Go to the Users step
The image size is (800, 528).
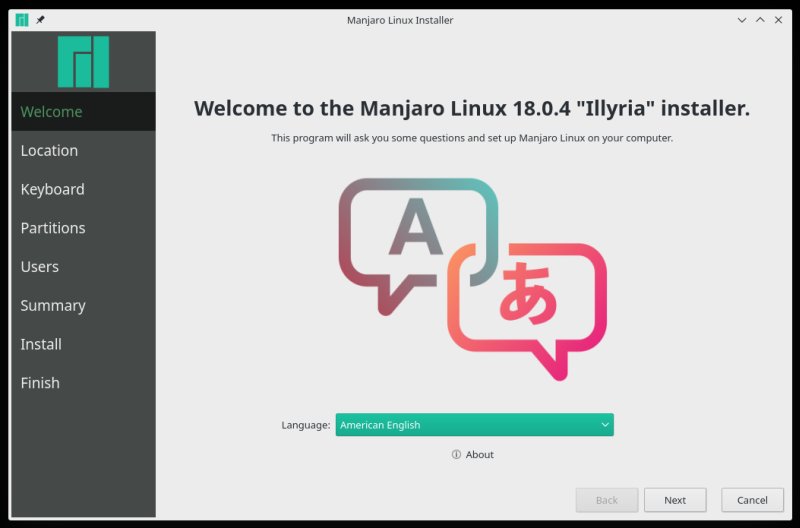83,267
